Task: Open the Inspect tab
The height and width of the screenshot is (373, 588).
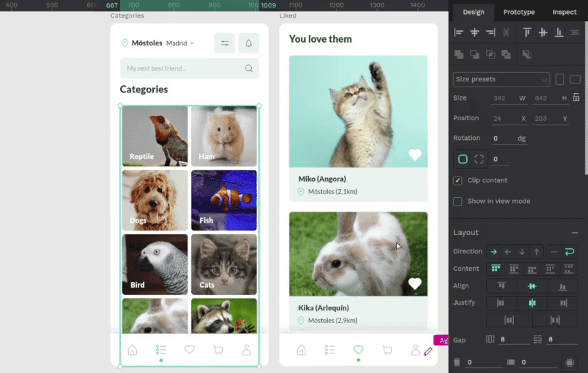Action: pos(564,12)
